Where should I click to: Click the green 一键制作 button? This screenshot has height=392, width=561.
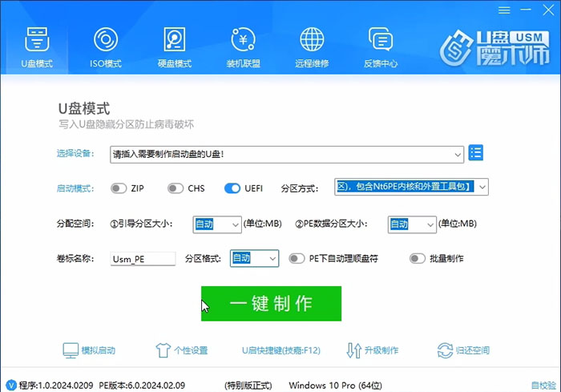click(x=271, y=304)
